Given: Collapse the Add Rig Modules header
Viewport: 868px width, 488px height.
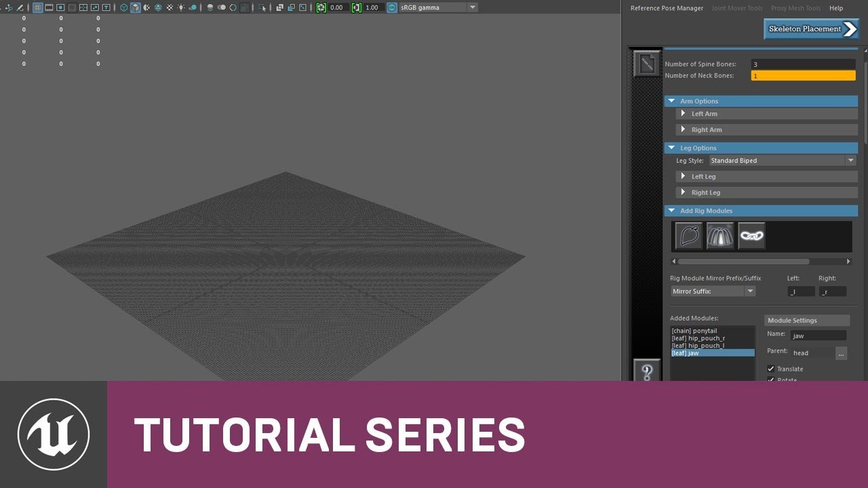Looking at the screenshot, I should pos(761,211).
